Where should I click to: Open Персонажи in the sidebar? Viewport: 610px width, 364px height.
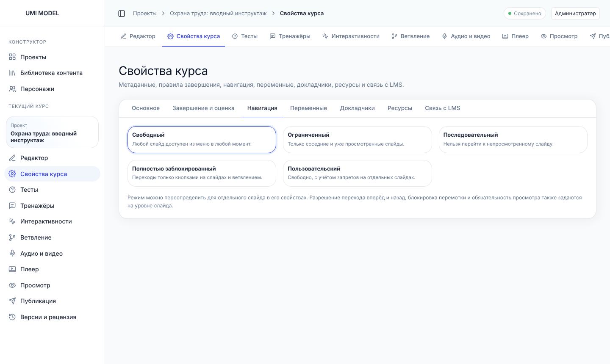52,89
